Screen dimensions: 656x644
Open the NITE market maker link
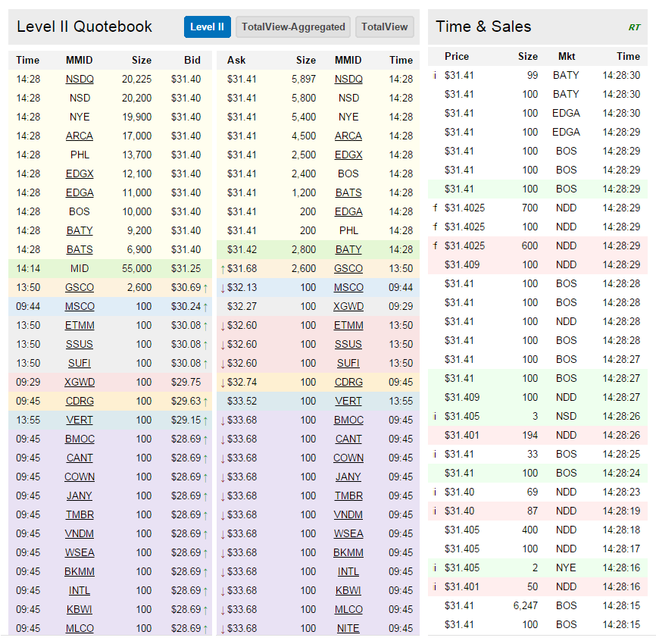point(348,628)
